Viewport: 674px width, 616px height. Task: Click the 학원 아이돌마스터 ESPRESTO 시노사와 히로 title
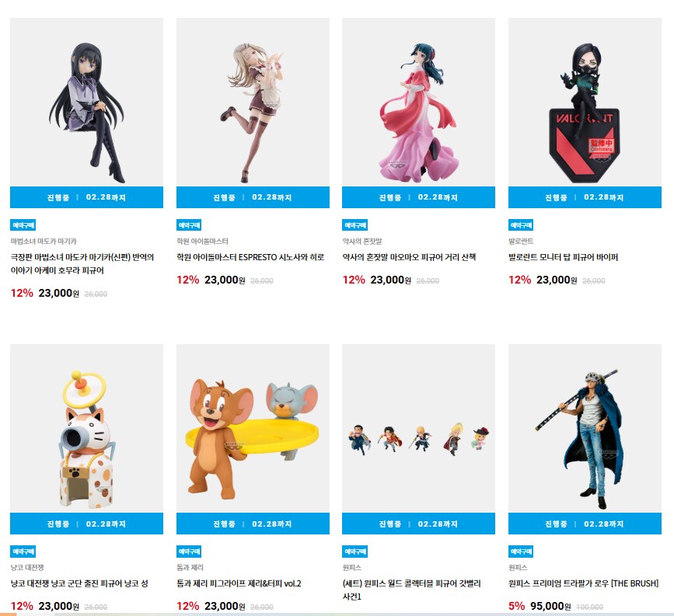coord(250,257)
